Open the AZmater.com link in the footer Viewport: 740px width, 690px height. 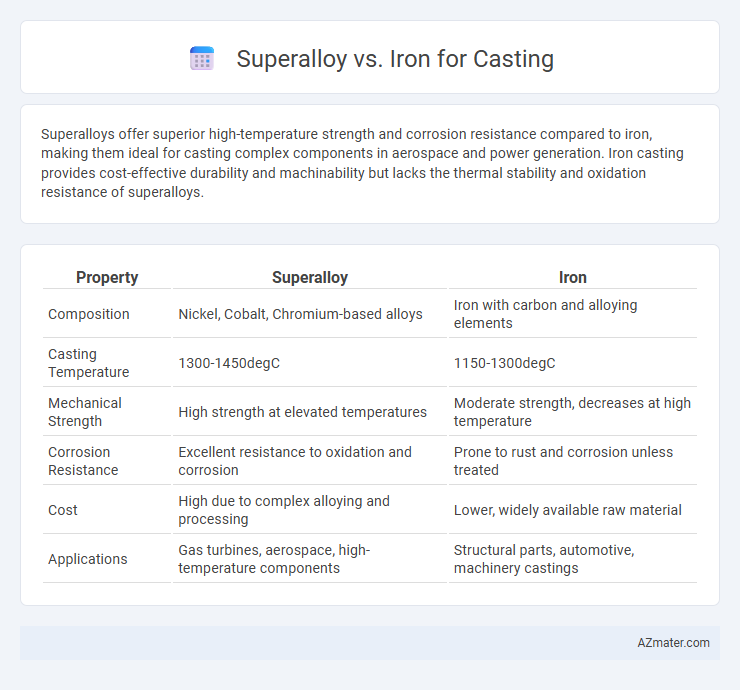[x=673, y=642]
